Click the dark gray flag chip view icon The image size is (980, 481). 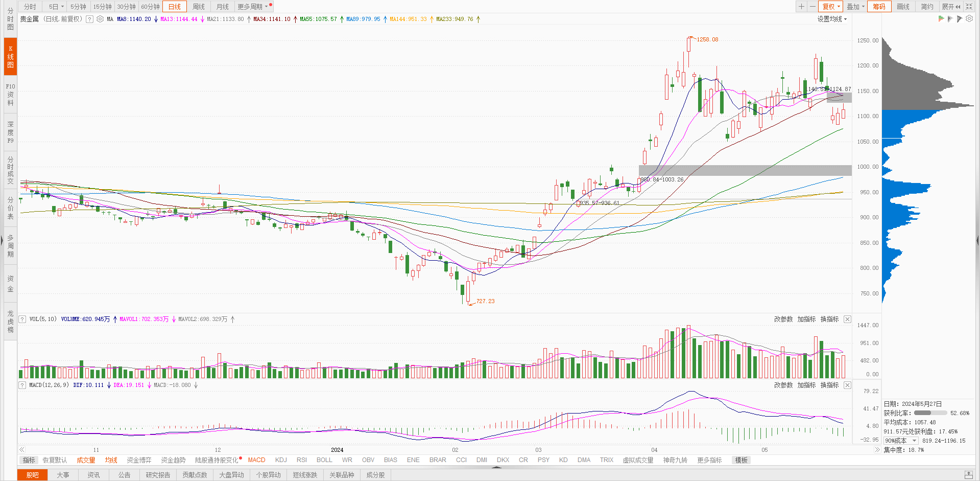click(x=960, y=18)
